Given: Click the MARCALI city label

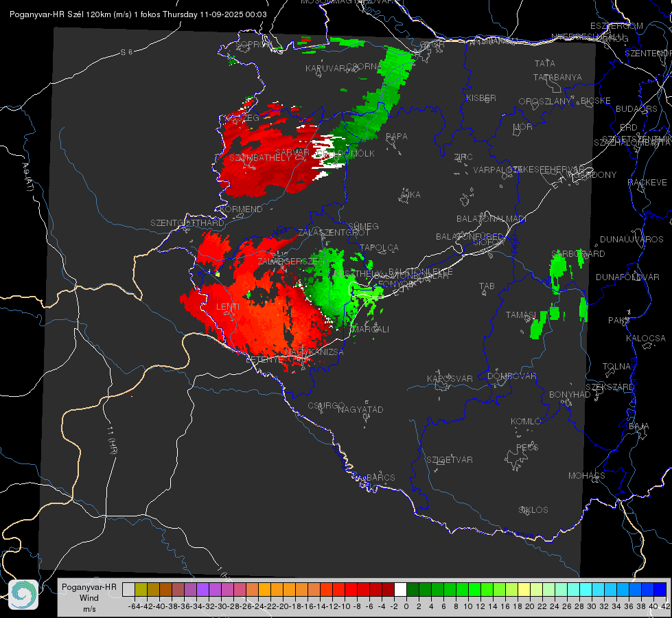Looking at the screenshot, I should coord(371,330).
